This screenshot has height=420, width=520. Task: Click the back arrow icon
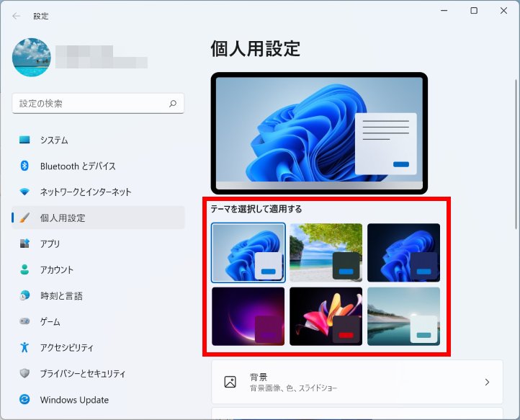pyautogui.click(x=17, y=16)
